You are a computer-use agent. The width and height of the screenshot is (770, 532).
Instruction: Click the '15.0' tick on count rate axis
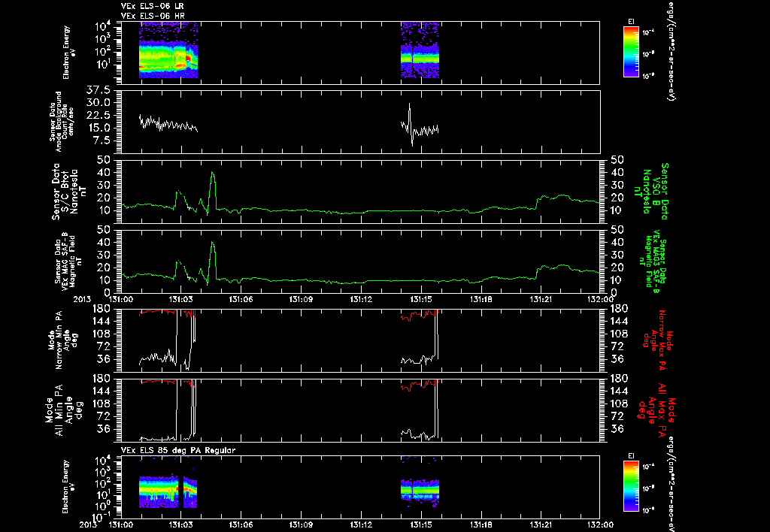(x=99, y=128)
